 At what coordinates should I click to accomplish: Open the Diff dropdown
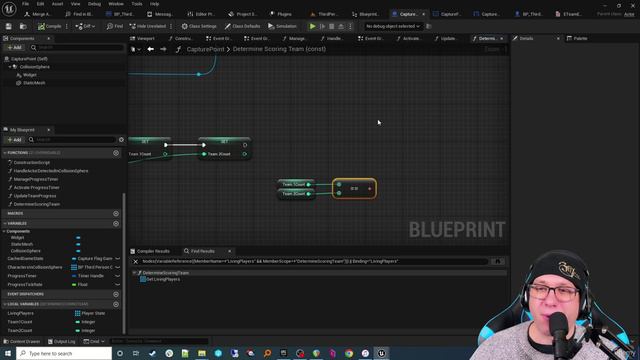click(x=85, y=26)
